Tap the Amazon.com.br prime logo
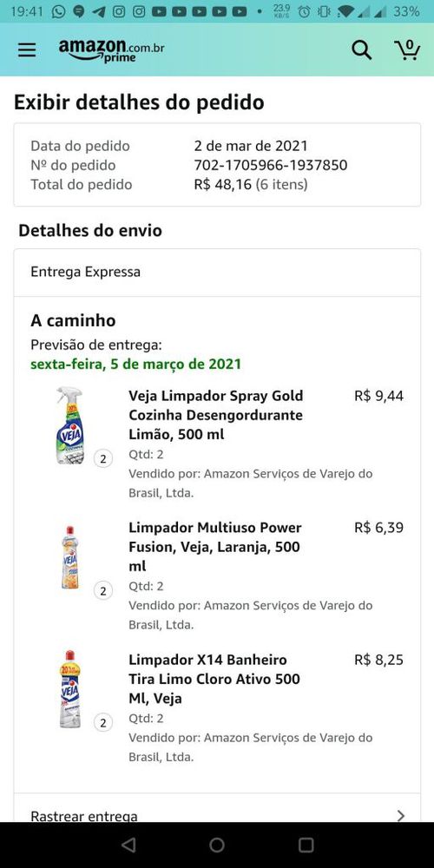 [x=111, y=50]
